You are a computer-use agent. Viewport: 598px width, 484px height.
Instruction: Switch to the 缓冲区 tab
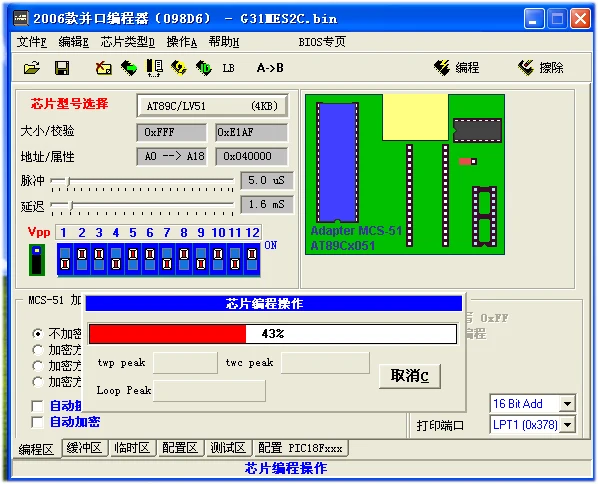(84, 448)
